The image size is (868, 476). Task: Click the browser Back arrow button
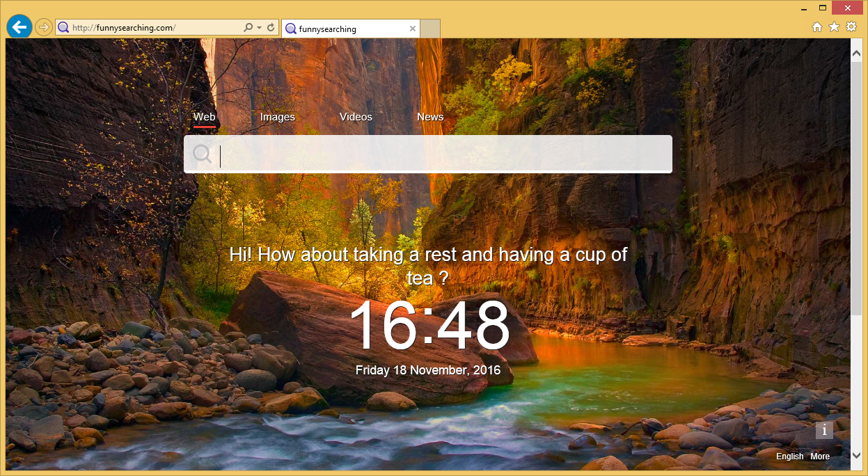click(x=19, y=27)
